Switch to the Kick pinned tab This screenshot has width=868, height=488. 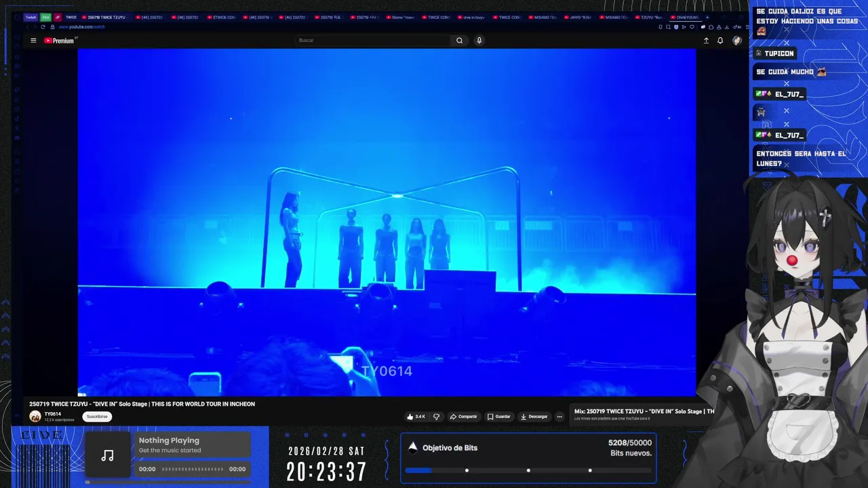tap(45, 17)
